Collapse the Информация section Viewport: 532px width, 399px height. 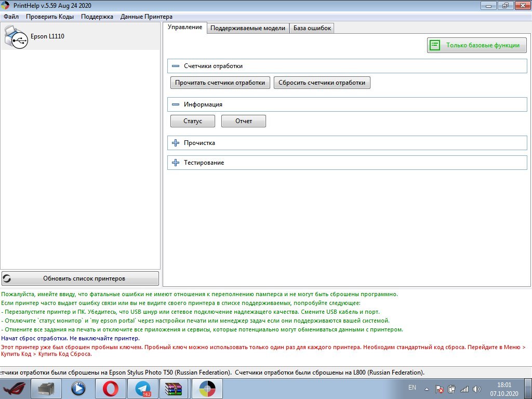click(176, 104)
